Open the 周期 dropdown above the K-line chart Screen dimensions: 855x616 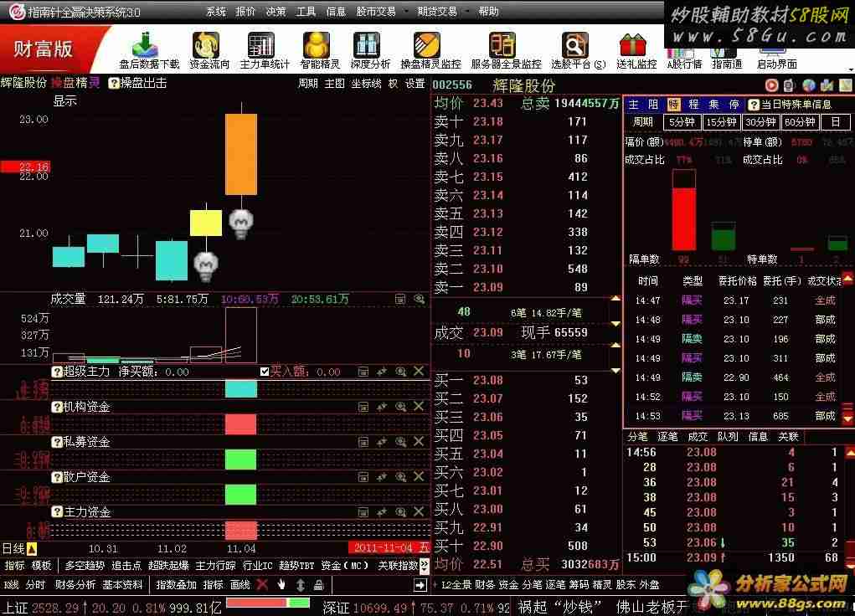pyautogui.click(x=307, y=84)
